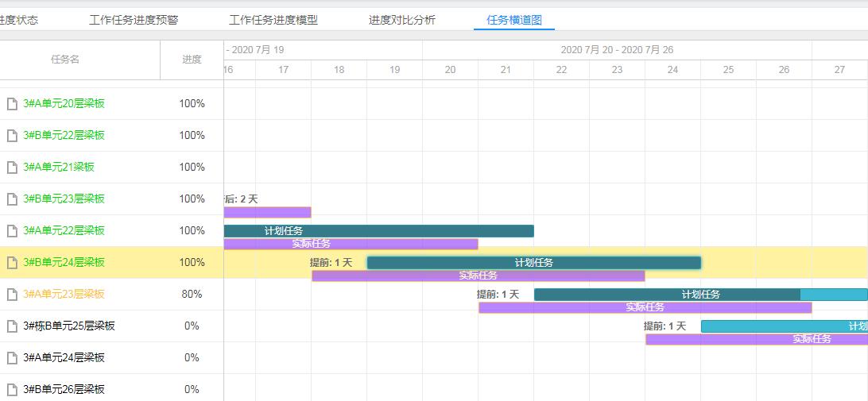Click day 22 in the timeline header
Image resolution: width=868 pixels, height=401 pixels.
(561, 70)
